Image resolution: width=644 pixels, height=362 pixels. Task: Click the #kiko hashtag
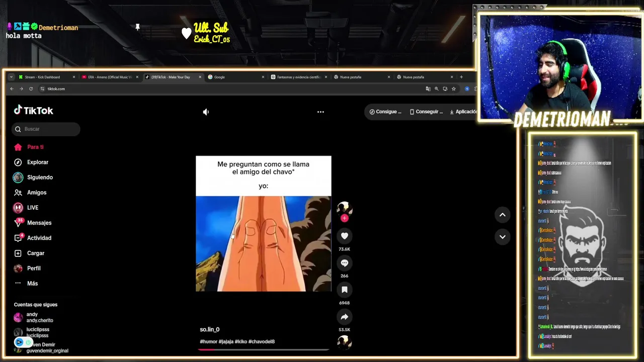[x=241, y=341]
